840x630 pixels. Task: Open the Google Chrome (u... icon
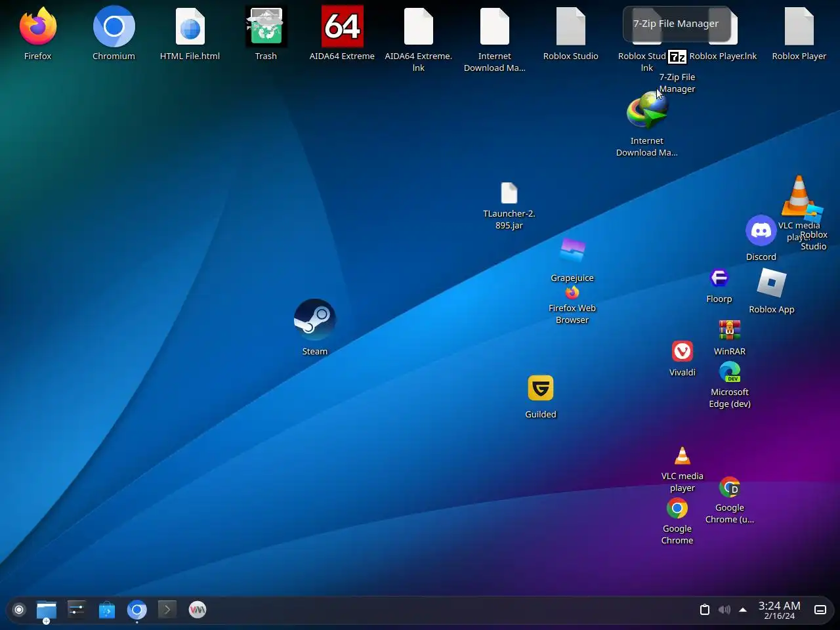click(730, 487)
